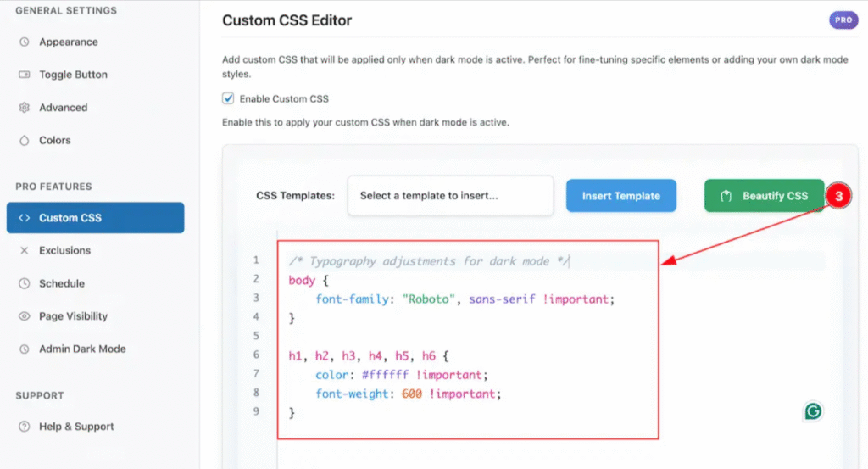Open the Exclusions section
The width and height of the screenshot is (868, 469).
pyautogui.click(x=64, y=250)
